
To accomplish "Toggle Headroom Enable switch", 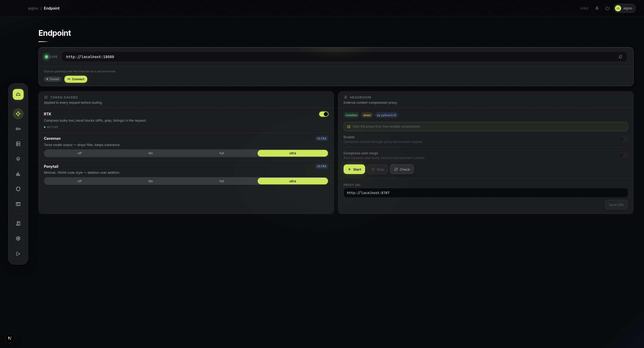I will click(x=623, y=139).
